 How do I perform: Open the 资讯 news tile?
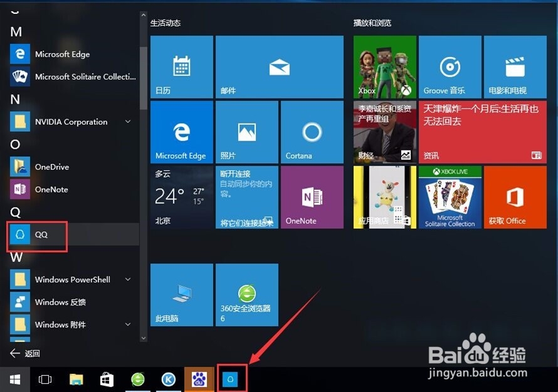coord(483,132)
